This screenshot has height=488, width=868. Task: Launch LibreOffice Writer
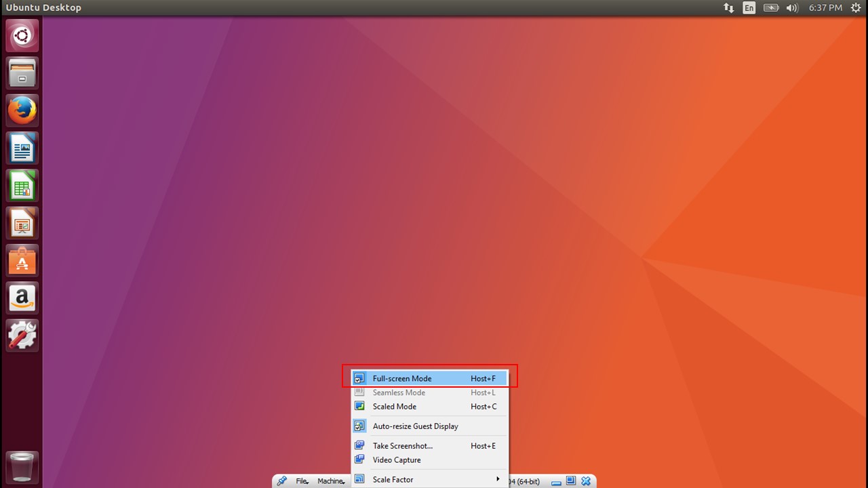pyautogui.click(x=22, y=148)
